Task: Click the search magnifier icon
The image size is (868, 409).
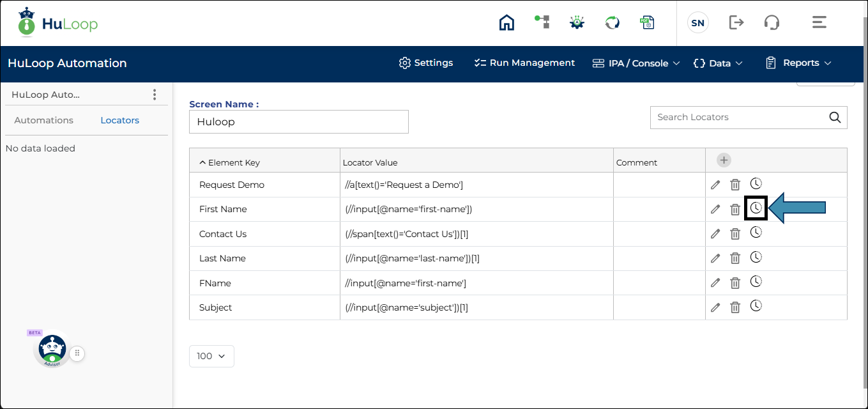Action: point(835,118)
